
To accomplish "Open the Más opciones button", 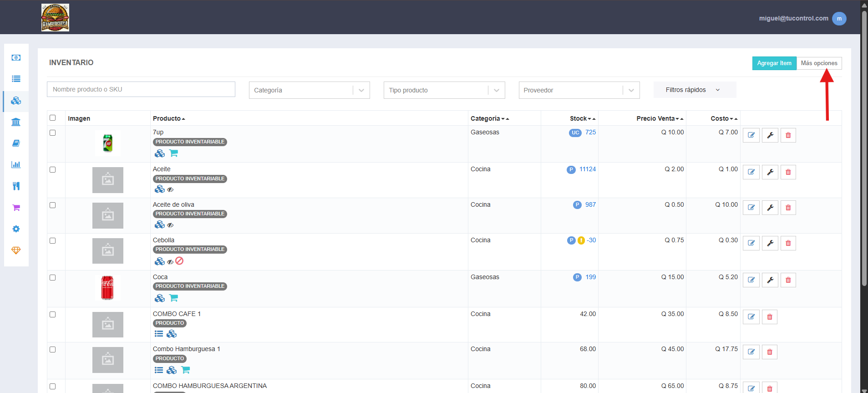I will (x=819, y=63).
